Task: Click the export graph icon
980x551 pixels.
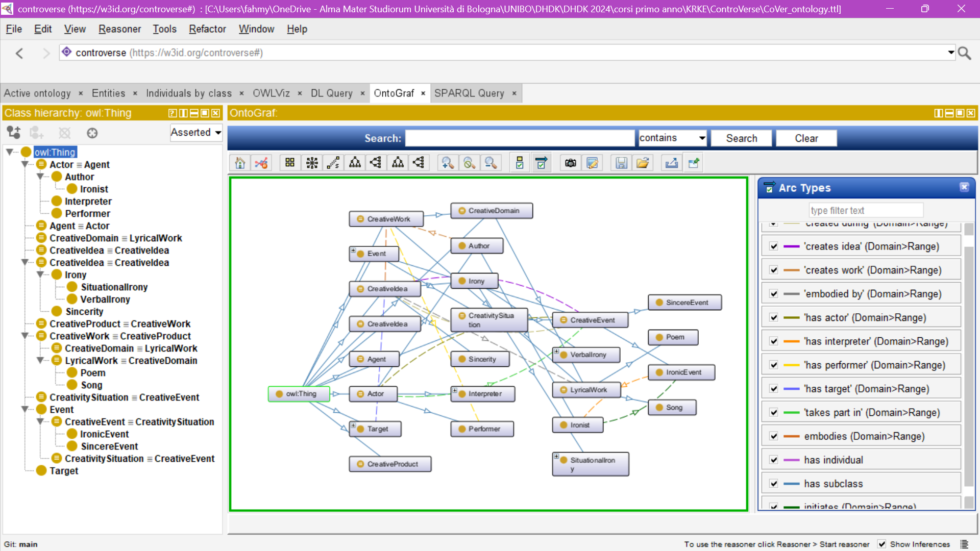Action: pyautogui.click(x=672, y=163)
